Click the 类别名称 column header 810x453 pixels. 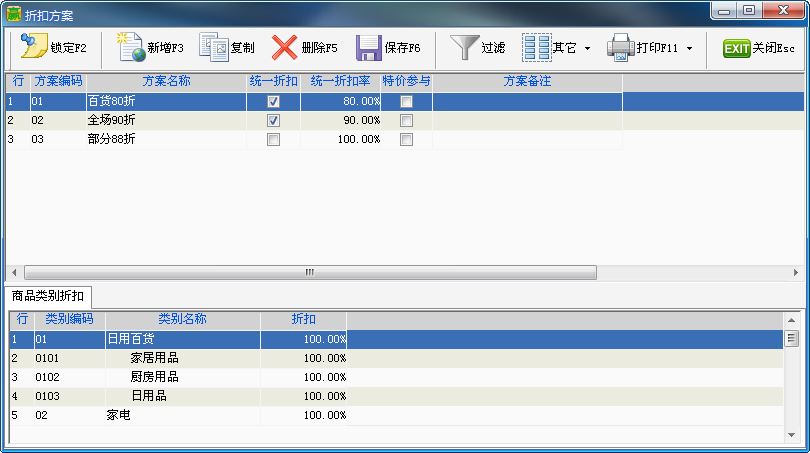(181, 319)
